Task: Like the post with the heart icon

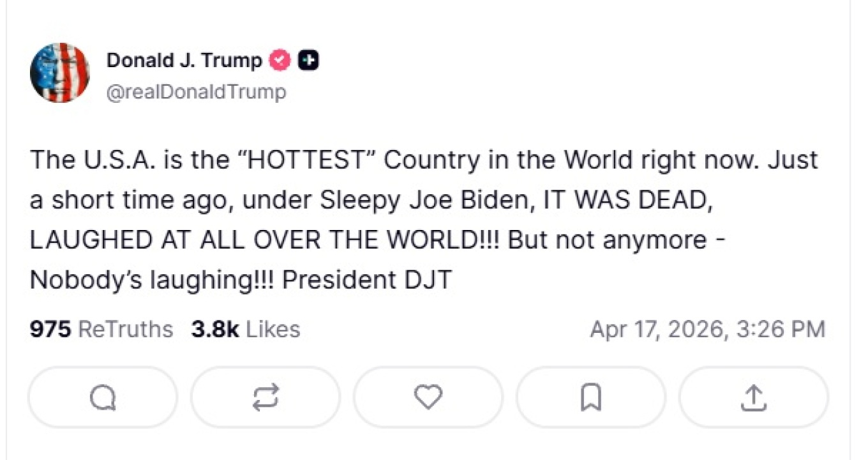Action: (428, 397)
